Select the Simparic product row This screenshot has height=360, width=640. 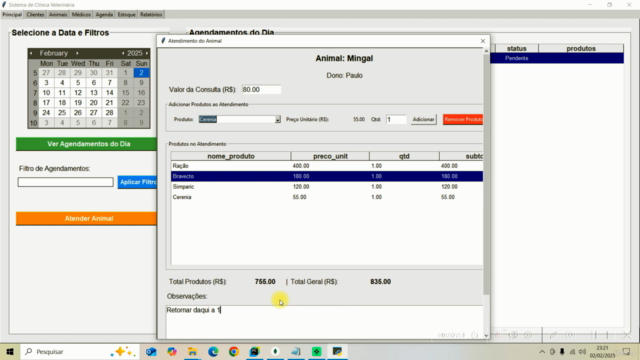tap(327, 187)
